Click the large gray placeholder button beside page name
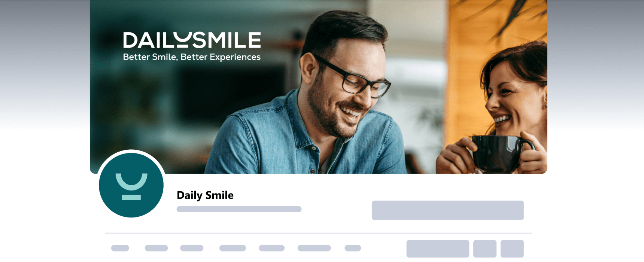Screen dimensions: 644x262 click(x=447, y=210)
